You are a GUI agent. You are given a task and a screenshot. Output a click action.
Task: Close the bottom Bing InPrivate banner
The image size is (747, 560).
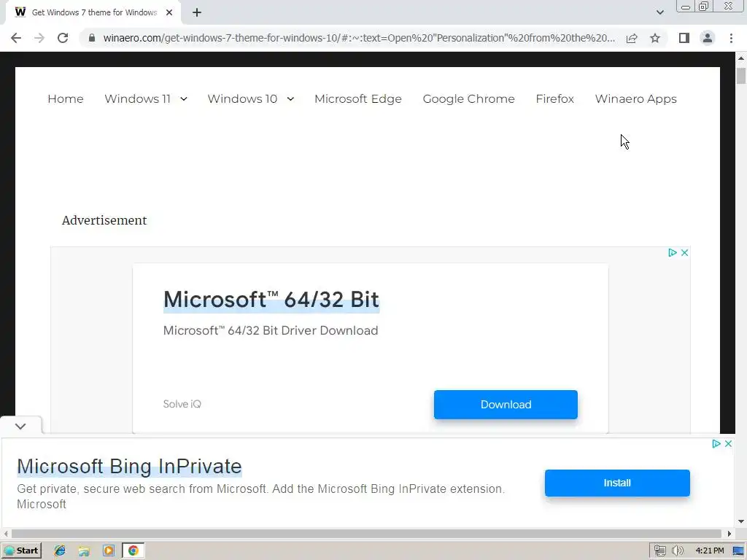[x=728, y=444]
